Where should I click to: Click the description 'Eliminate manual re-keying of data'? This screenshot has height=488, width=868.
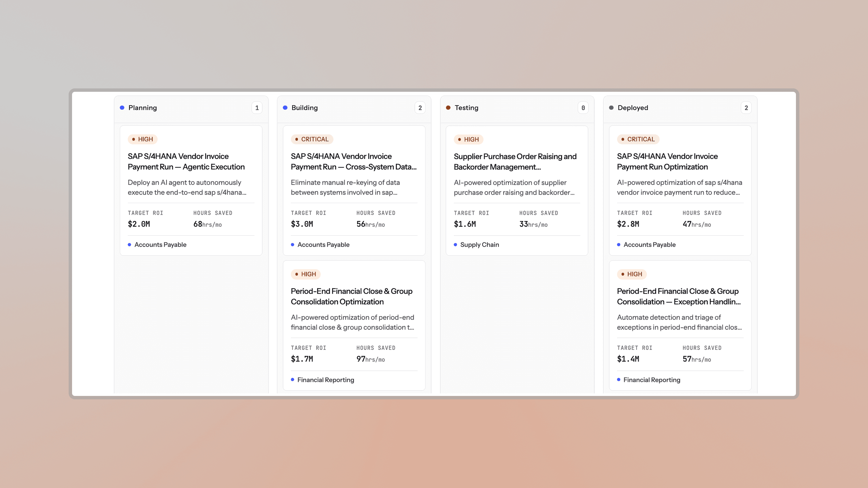[345, 187]
